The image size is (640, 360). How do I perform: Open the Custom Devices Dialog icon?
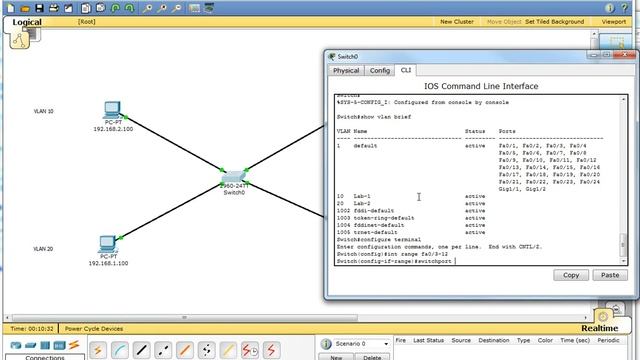point(209,8)
